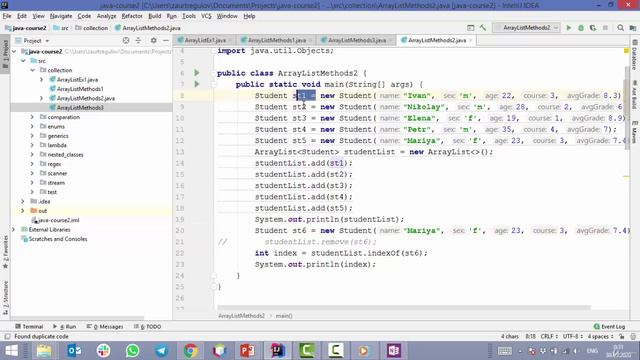Toggle the Structure side tool window

coord(5,298)
